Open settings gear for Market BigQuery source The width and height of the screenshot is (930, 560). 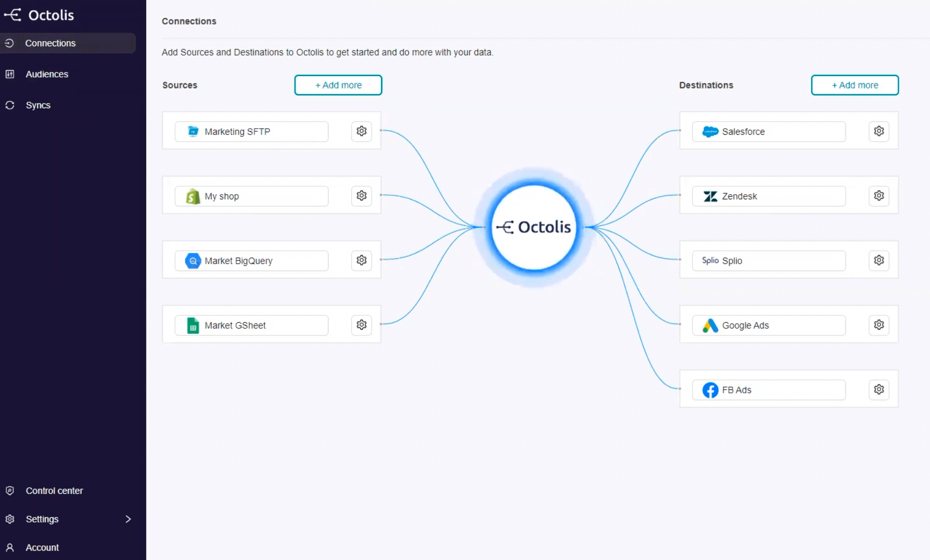coord(361,260)
